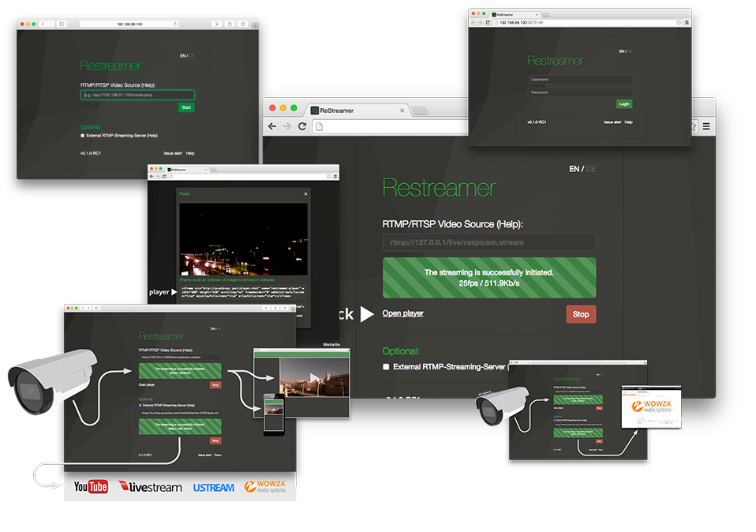Reload page in the large ReStreamer browser

point(302,126)
